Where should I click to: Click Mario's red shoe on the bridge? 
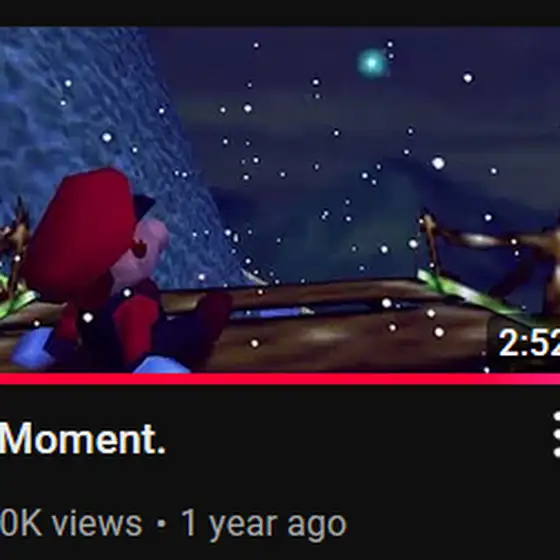(136, 321)
